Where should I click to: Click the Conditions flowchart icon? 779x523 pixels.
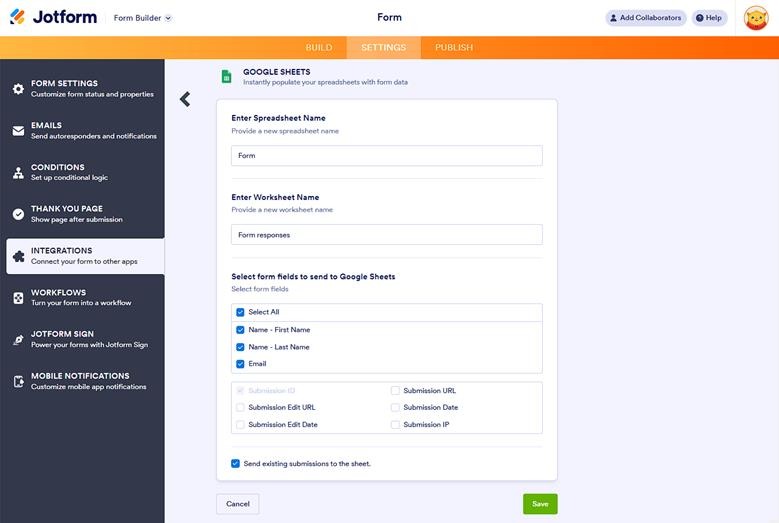click(x=18, y=172)
